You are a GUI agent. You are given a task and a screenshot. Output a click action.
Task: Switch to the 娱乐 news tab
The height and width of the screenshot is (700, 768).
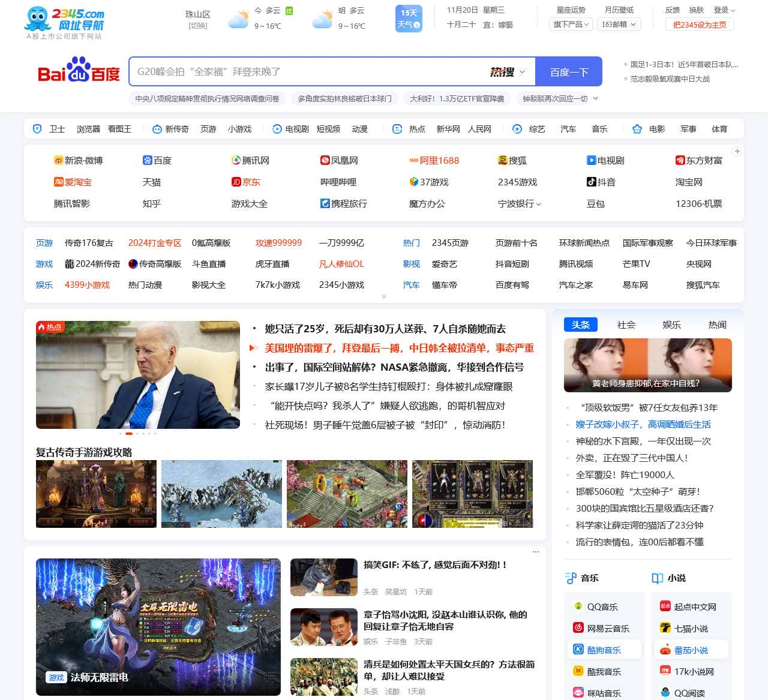coord(672,325)
